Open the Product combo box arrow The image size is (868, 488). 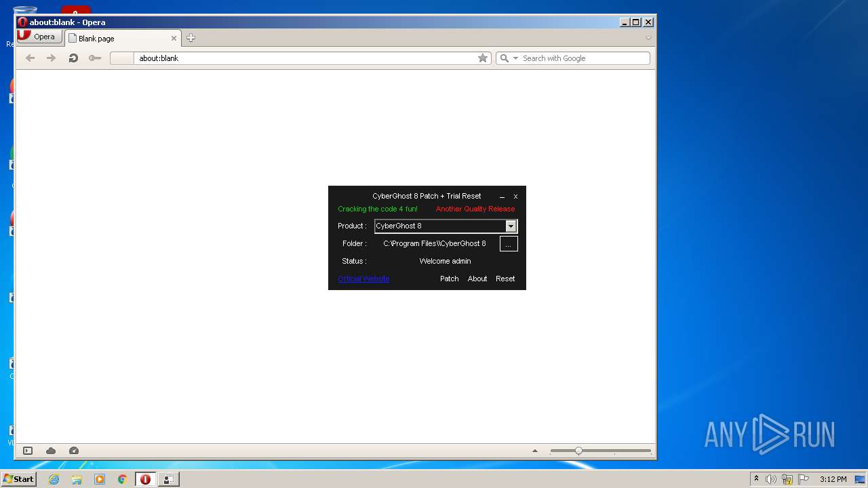[511, 226]
